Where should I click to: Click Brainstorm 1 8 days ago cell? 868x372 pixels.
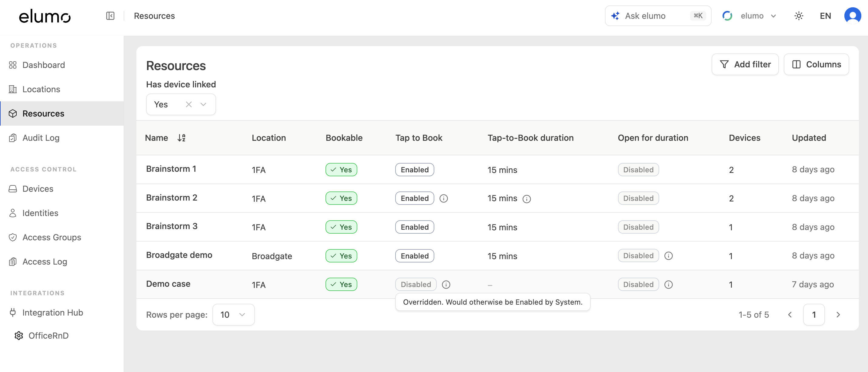(x=813, y=169)
